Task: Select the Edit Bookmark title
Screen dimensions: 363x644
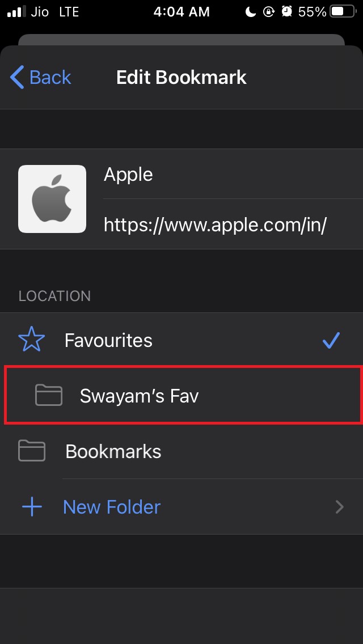Action: coord(181,77)
